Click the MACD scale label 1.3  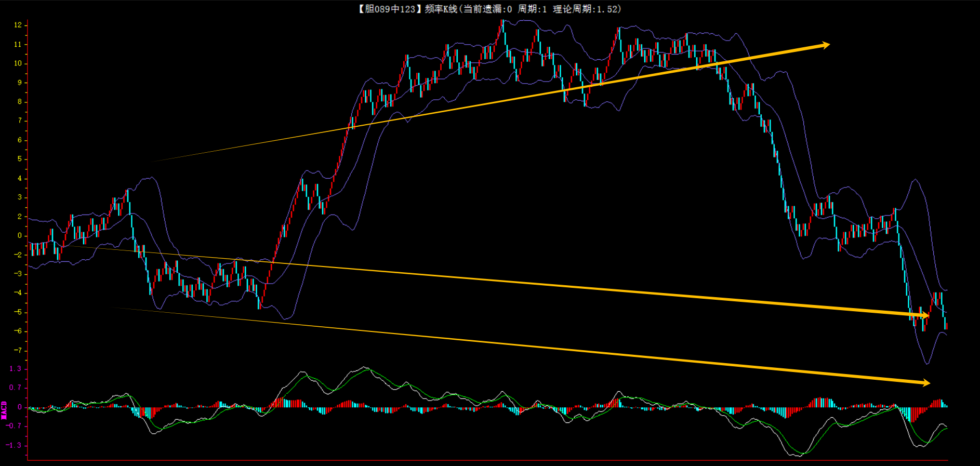[16, 369]
